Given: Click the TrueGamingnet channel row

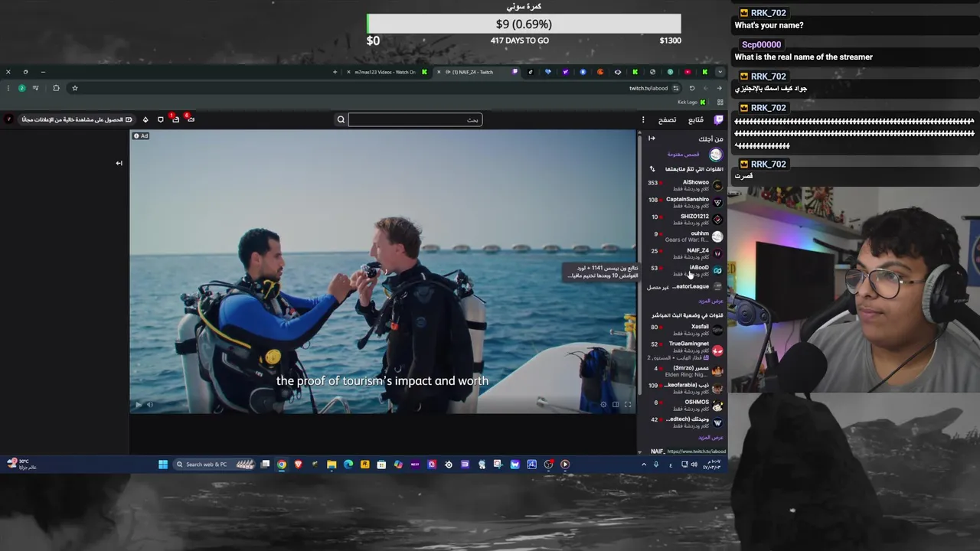Looking at the screenshot, I should (x=685, y=349).
